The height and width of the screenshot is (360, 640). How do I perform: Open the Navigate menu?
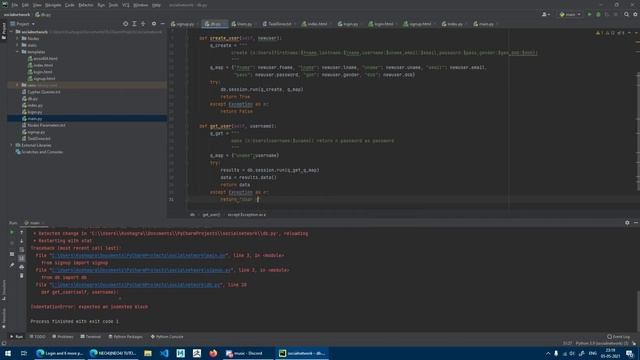pos(53,5)
